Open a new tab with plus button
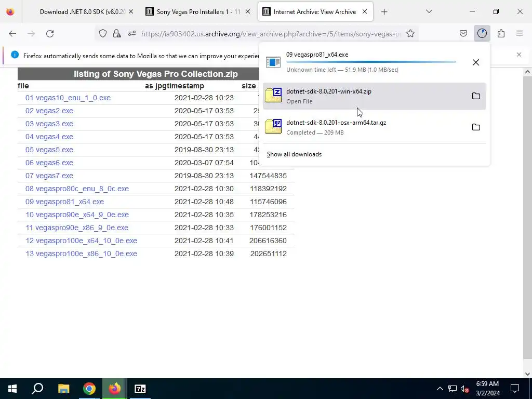Viewport: 532px width, 399px height. 384,12
